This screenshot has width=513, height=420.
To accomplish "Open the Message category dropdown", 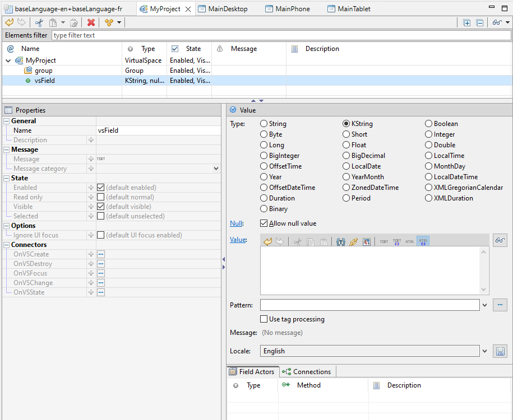I will click(216, 169).
